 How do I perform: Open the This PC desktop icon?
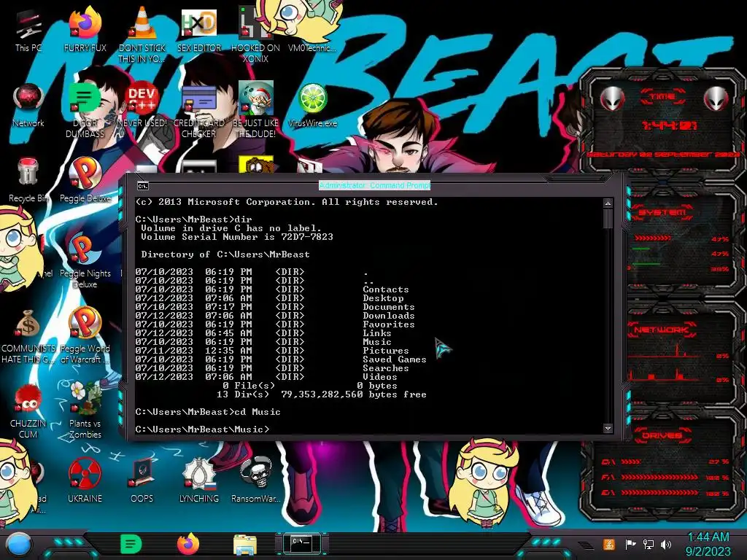(x=28, y=30)
